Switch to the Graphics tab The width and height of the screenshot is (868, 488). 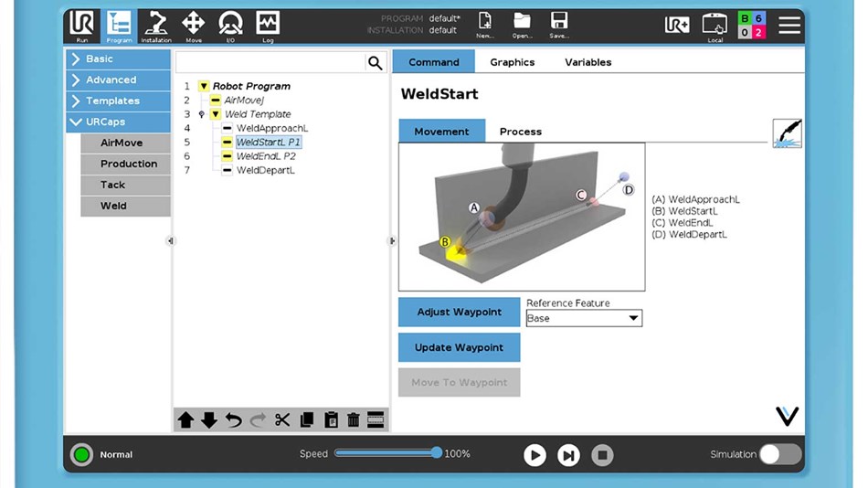[512, 62]
